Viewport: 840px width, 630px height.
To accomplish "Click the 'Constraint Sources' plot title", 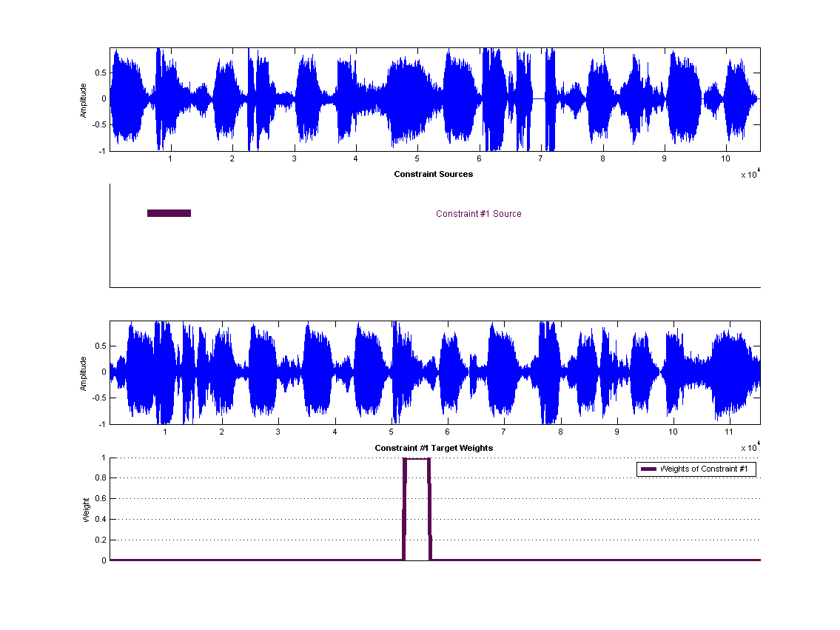I will click(x=433, y=174).
